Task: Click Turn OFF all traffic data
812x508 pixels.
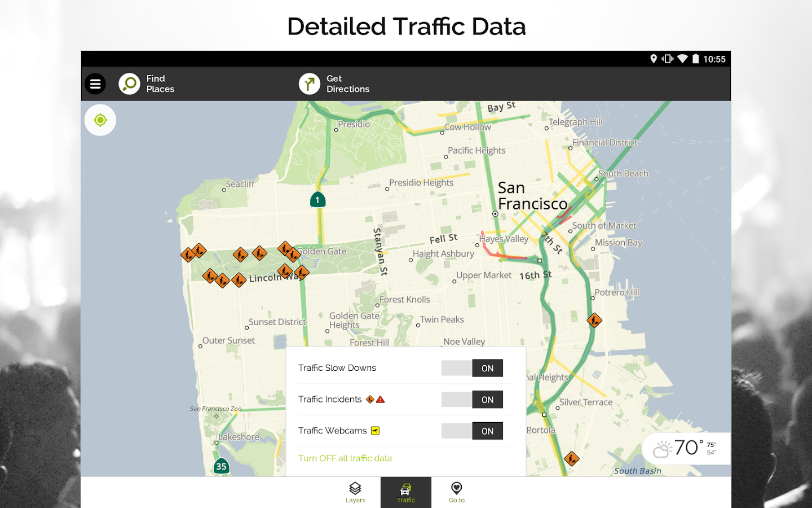Action: click(345, 458)
